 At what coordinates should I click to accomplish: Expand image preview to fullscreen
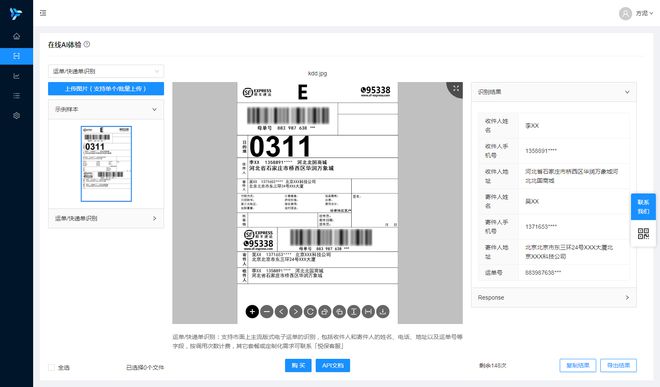coord(456,88)
